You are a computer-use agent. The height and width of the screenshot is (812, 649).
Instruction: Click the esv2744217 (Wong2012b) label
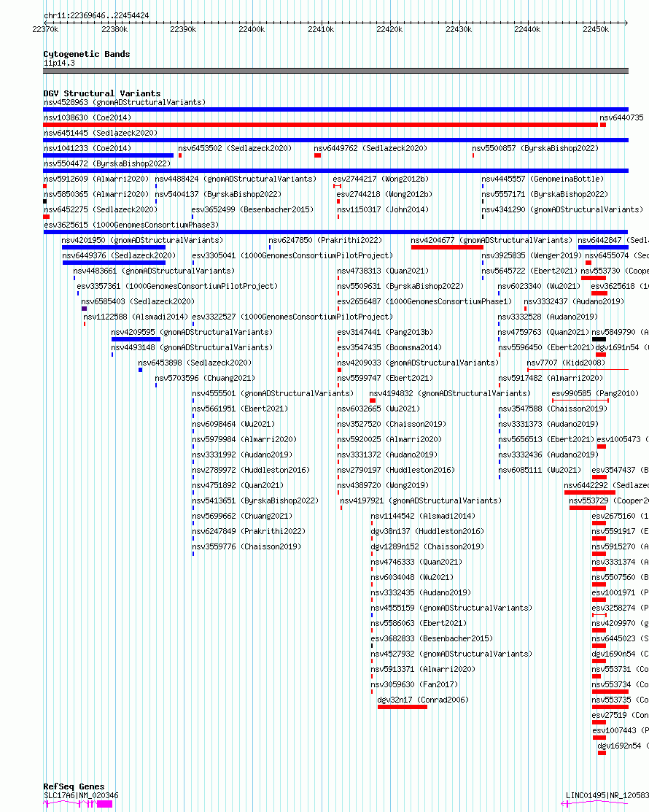tap(381, 179)
